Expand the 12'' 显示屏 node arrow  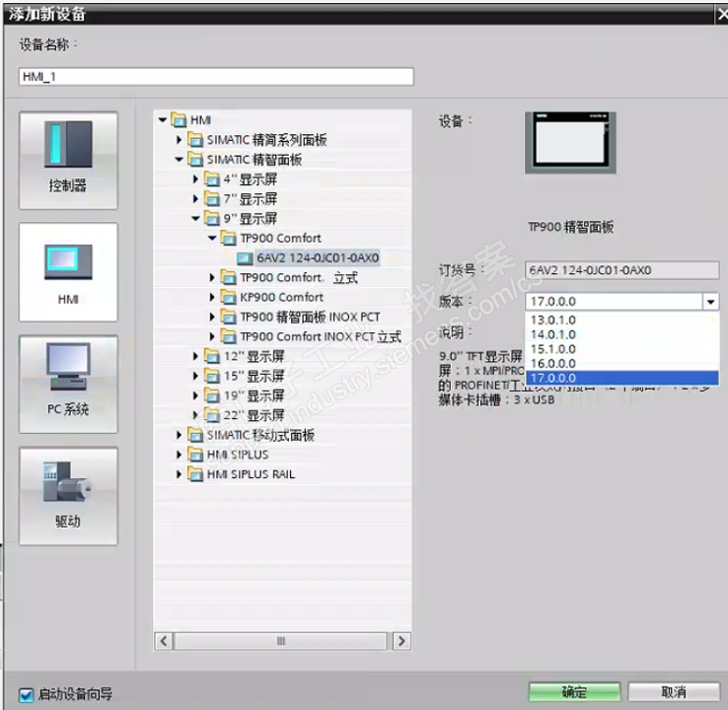[196, 356]
